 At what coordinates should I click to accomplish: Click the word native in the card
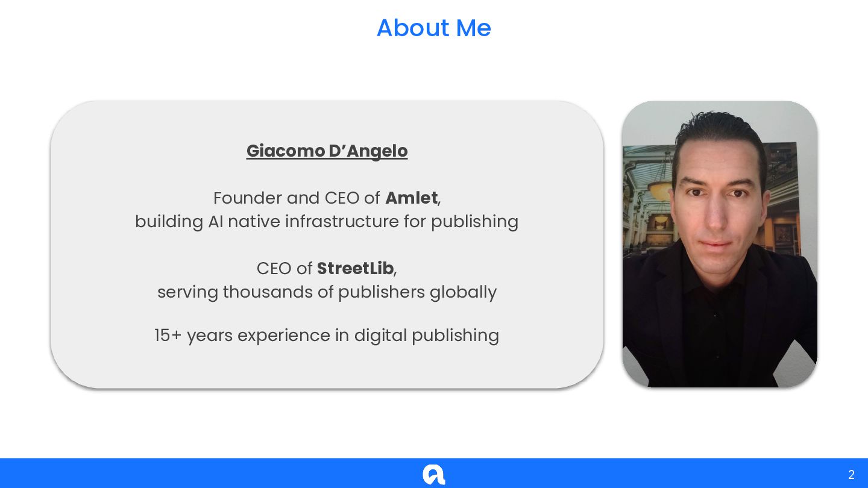254,222
